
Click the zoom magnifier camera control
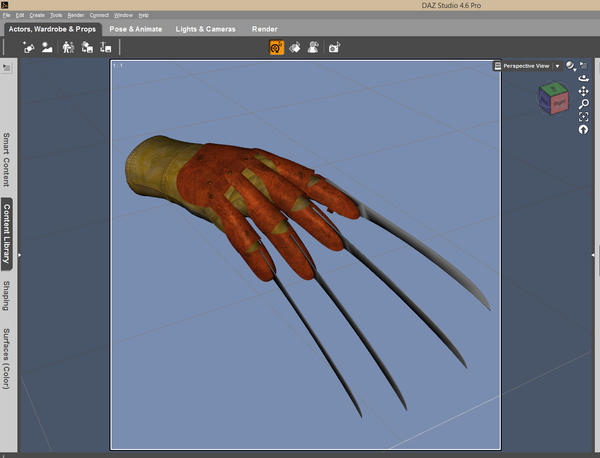coord(583,104)
